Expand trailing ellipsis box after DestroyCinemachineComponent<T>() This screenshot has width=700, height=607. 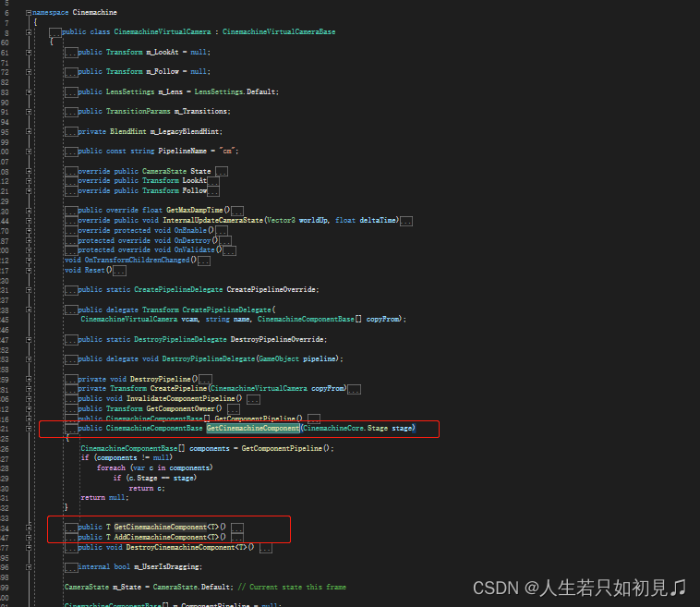pos(266,548)
